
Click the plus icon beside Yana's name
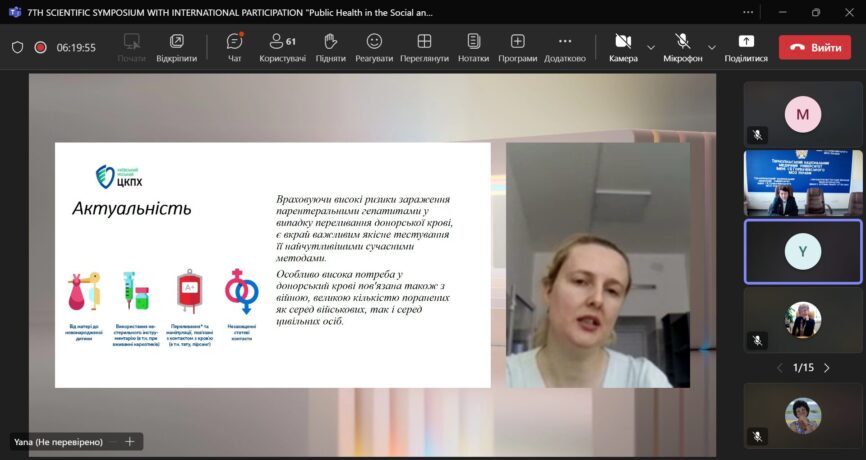click(129, 441)
